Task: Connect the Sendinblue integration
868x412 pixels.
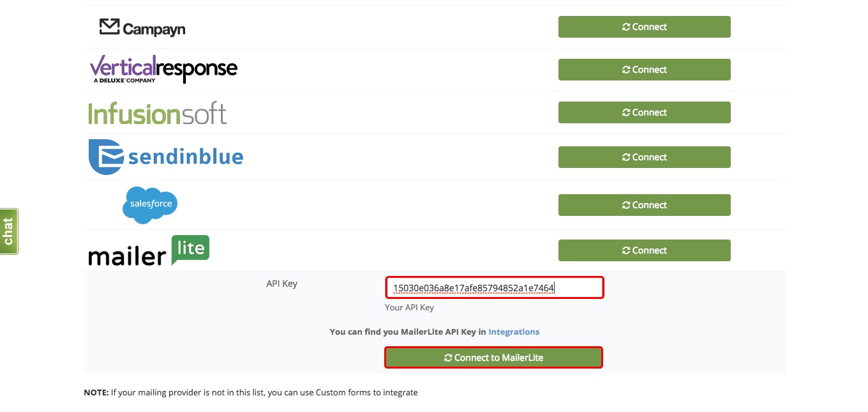Action: pyautogui.click(x=645, y=157)
